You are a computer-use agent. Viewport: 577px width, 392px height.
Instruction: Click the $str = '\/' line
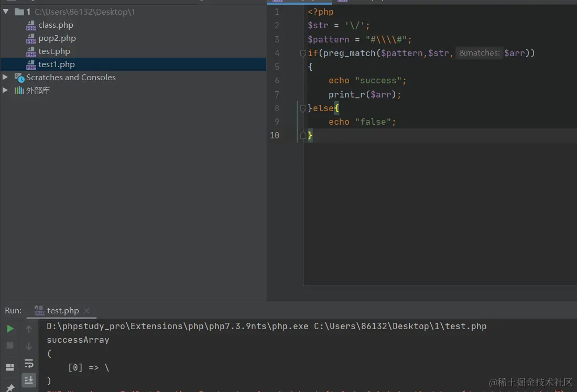point(339,25)
